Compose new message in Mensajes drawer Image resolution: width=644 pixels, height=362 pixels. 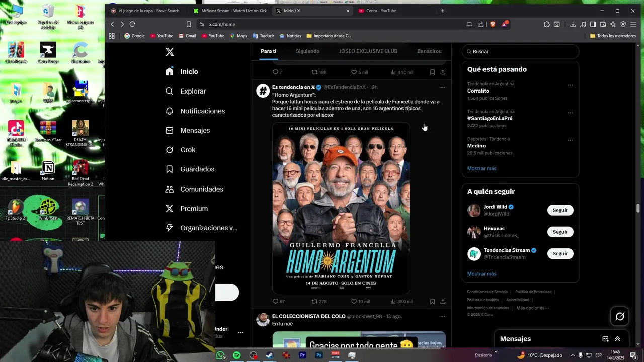(606, 339)
